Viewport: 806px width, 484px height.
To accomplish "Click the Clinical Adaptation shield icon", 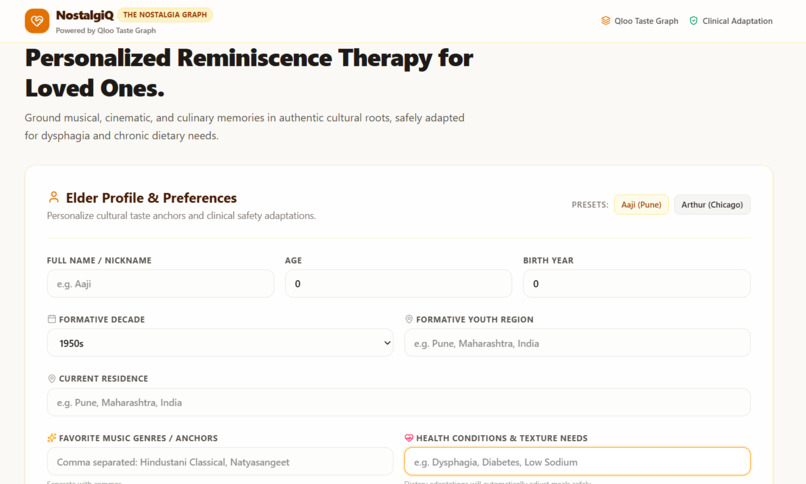I will tap(693, 21).
